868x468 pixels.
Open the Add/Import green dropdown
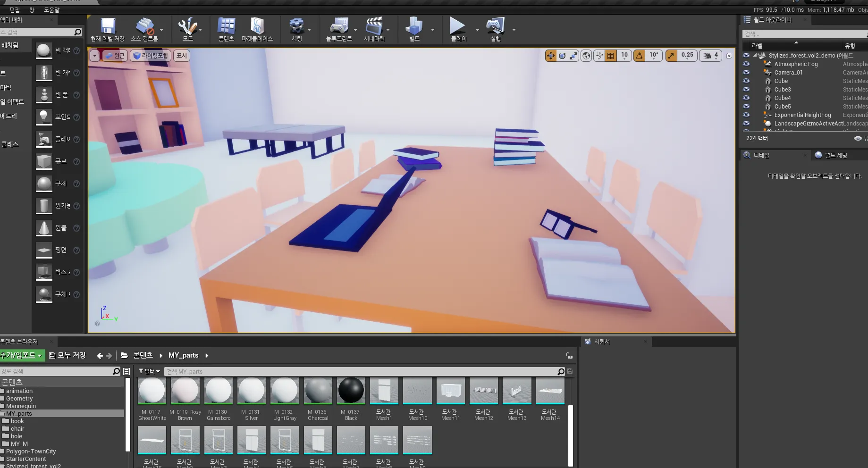[21, 355]
